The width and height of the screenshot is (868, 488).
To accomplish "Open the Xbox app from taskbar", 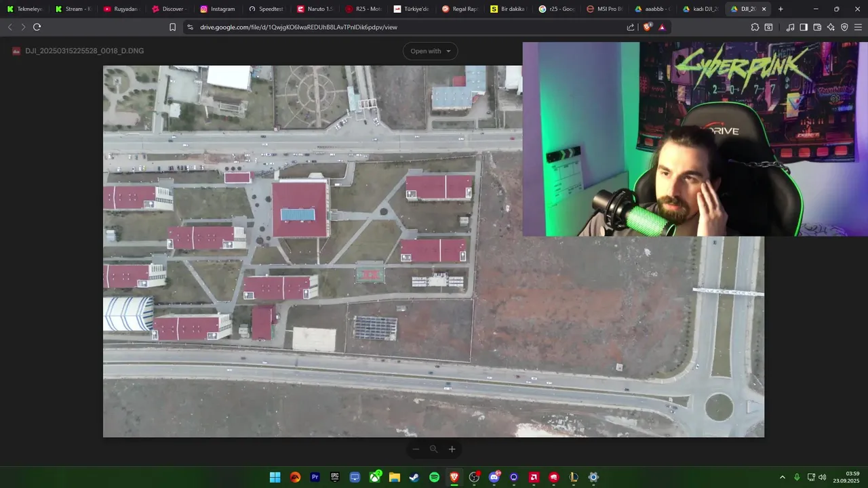I will click(x=375, y=477).
